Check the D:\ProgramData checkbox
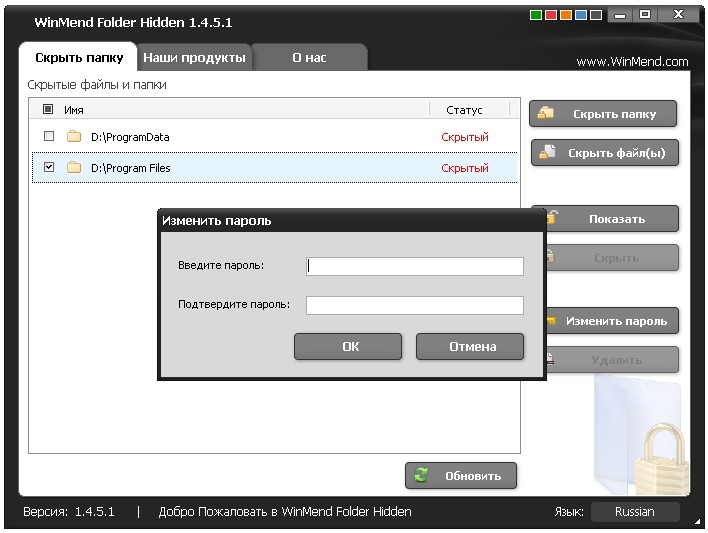The width and height of the screenshot is (708, 533). pyautogui.click(x=49, y=136)
